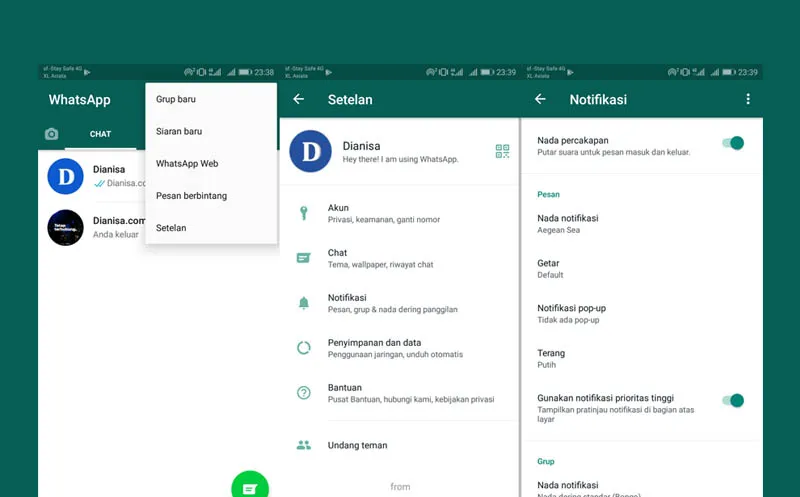Tap the QR code icon beside Dianisa
This screenshot has height=497, width=800.
click(x=502, y=151)
